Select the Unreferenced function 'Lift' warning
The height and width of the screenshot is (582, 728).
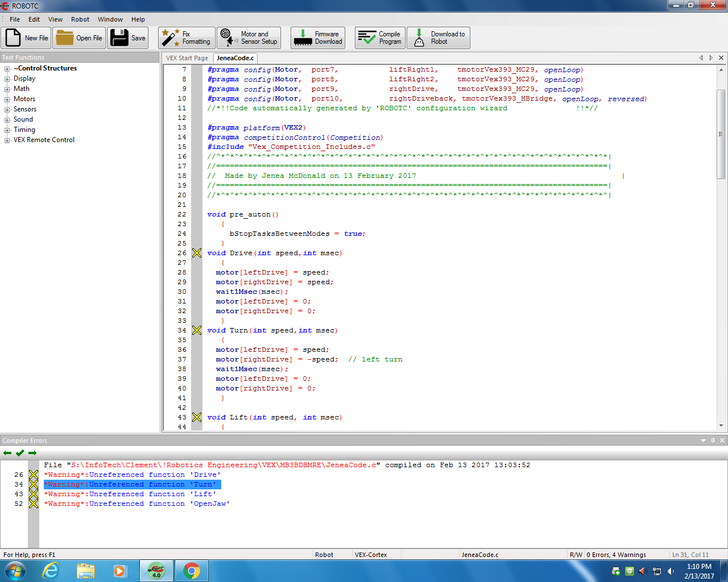130,494
